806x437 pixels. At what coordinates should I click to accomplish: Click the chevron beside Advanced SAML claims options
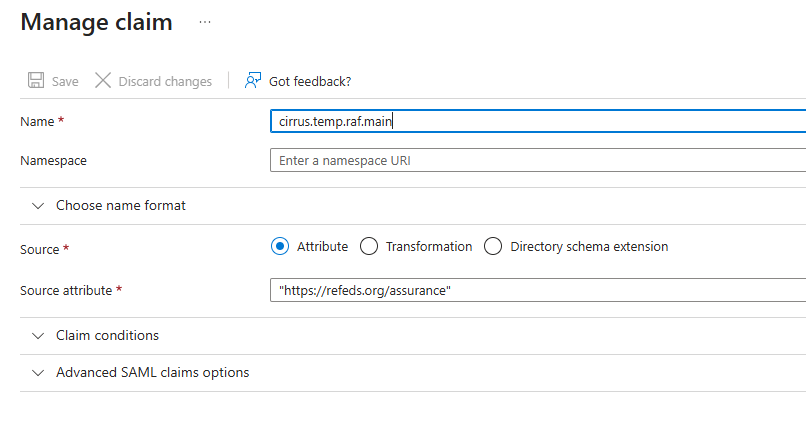pyautogui.click(x=38, y=373)
